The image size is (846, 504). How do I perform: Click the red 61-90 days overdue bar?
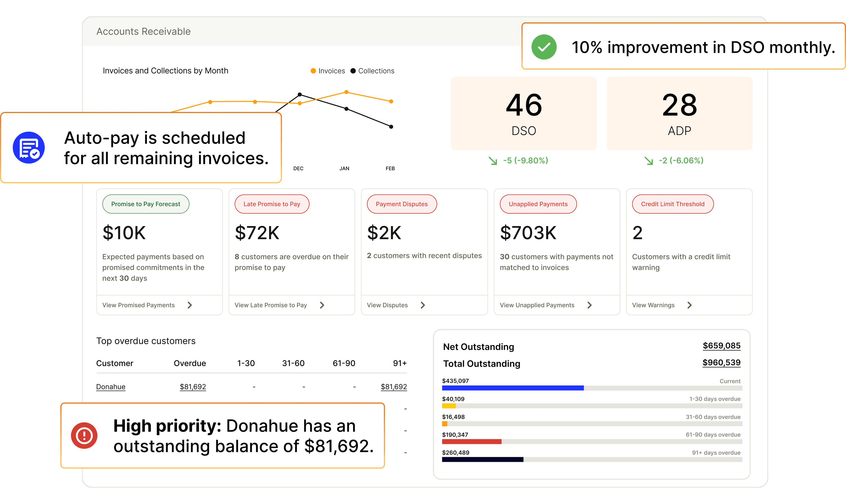[472, 441]
